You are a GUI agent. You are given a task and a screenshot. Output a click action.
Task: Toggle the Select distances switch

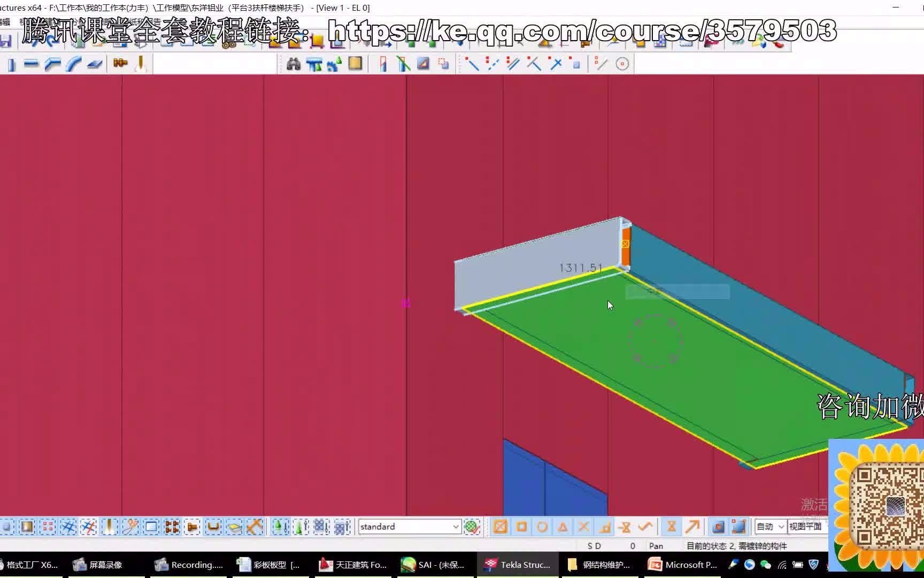click(255, 527)
